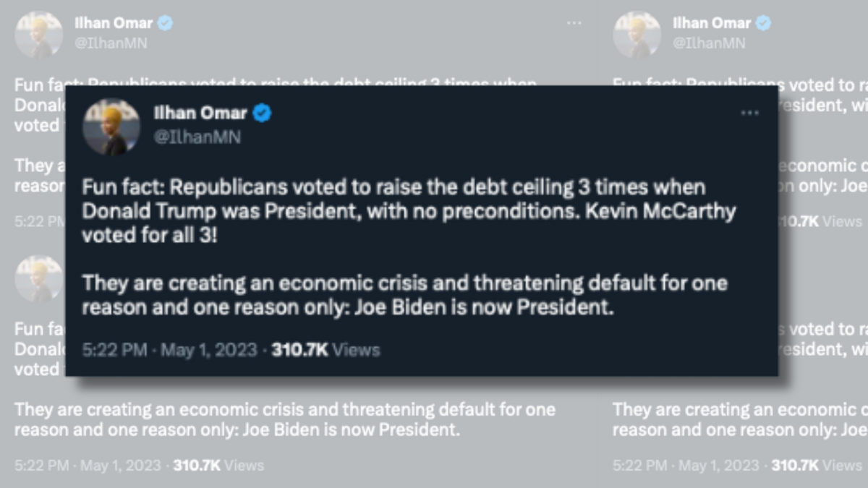Click the three-dot menu on the top-left background tweet

tap(574, 24)
